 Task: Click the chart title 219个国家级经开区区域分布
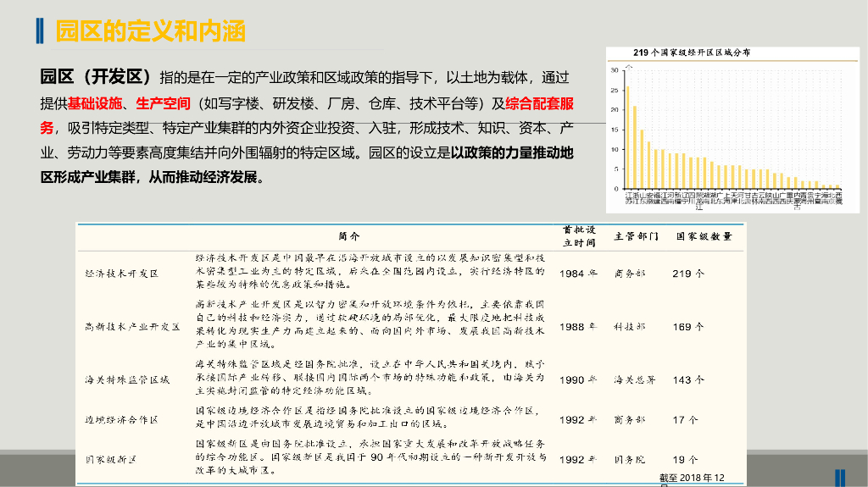[692, 53]
